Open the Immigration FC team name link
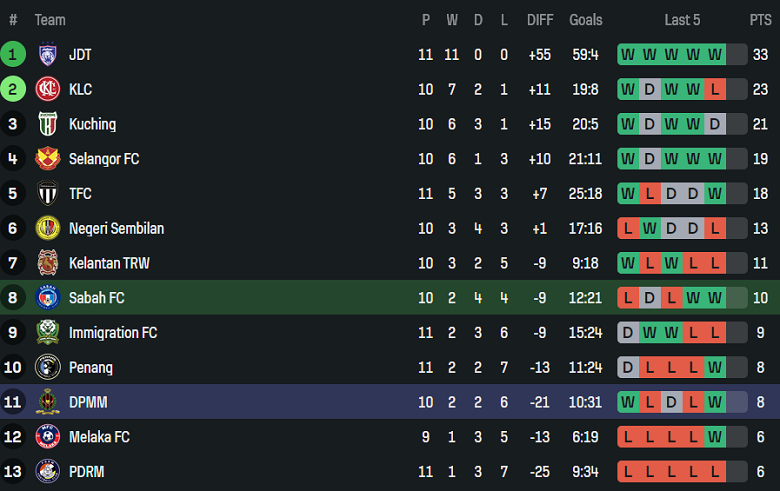Viewport: 780px width, 491px height. pyautogui.click(x=113, y=332)
